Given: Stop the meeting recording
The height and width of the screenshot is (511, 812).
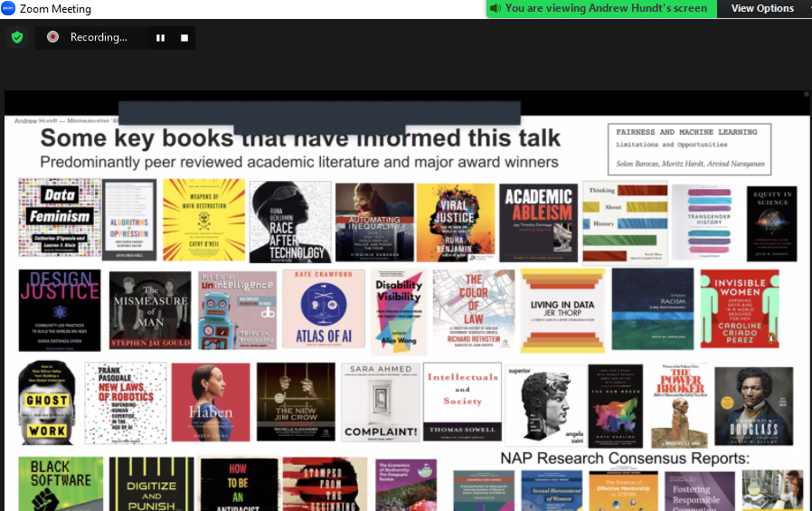Looking at the screenshot, I should pos(184,38).
